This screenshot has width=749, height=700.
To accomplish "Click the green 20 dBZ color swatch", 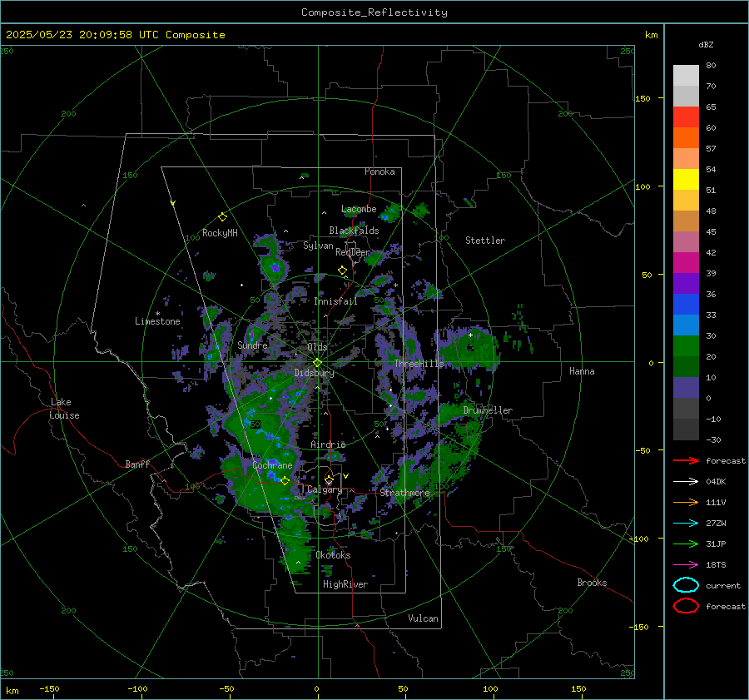I will point(686,346).
